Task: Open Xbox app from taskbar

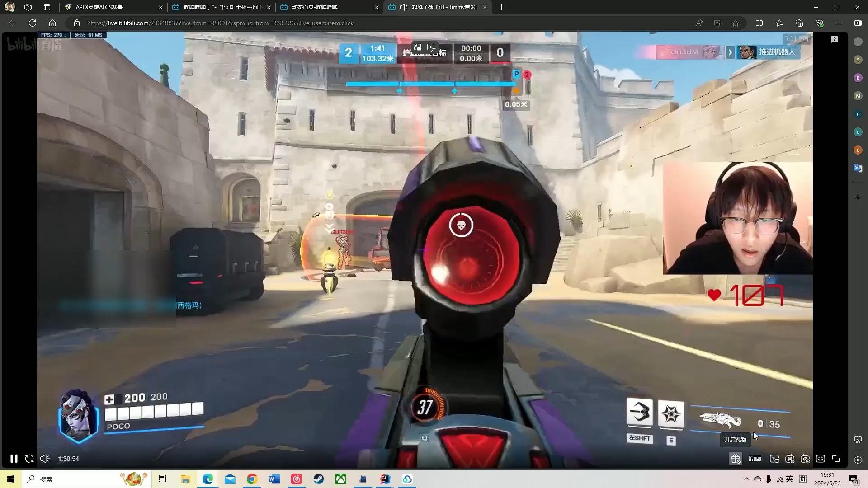Action: tap(341, 479)
